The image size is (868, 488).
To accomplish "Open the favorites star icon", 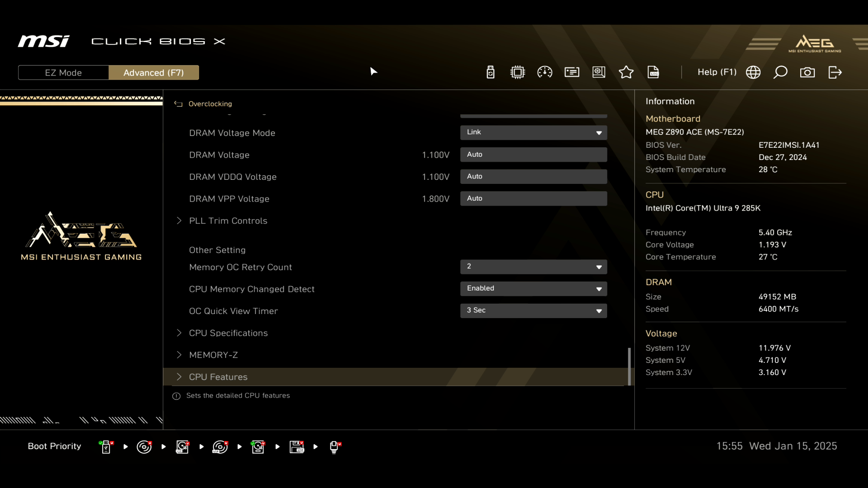I will (626, 72).
